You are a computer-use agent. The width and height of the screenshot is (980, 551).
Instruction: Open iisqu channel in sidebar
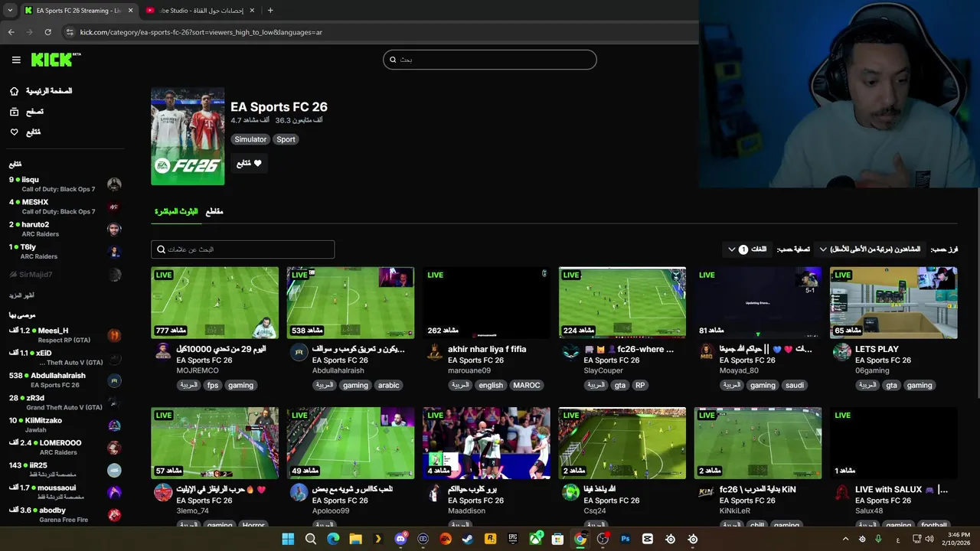[x=65, y=184]
